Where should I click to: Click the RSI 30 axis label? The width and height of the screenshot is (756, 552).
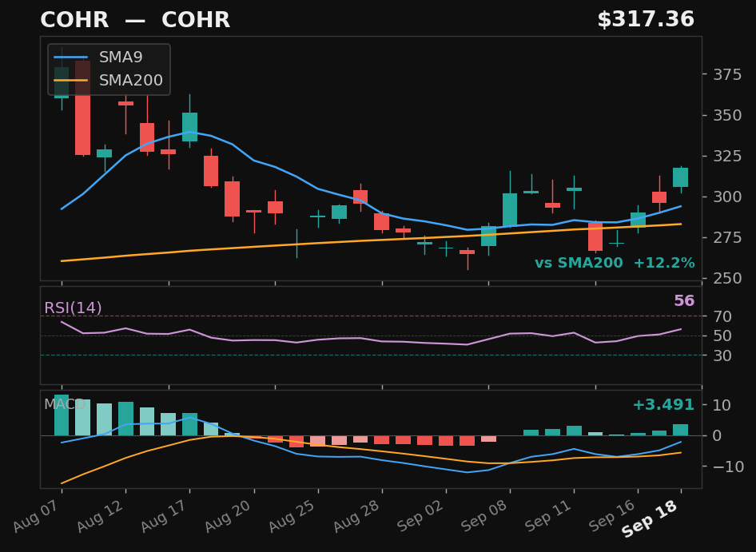[722, 355]
